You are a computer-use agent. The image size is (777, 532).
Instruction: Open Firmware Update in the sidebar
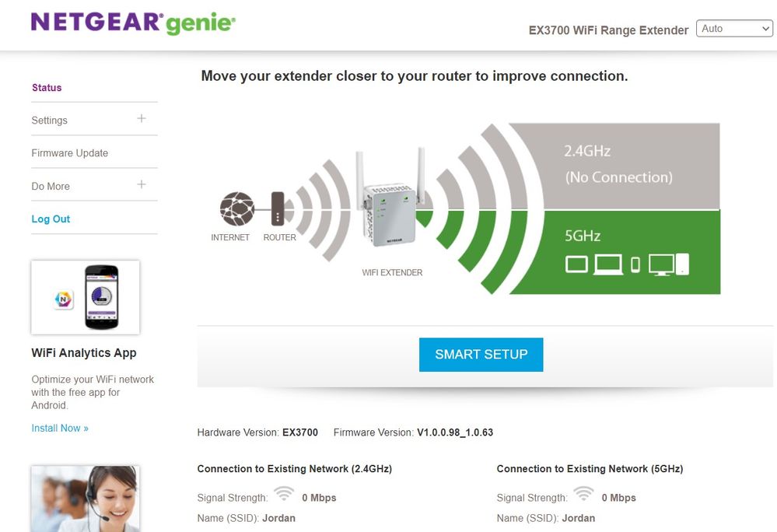(x=69, y=153)
